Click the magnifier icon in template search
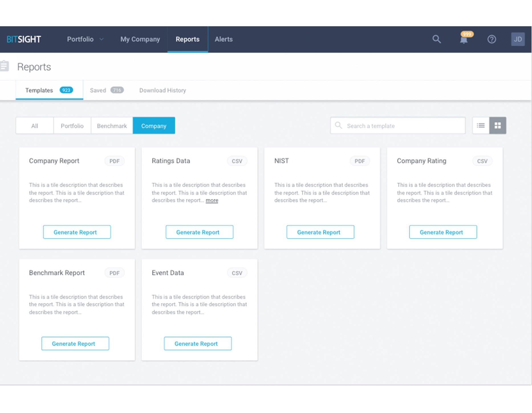This screenshot has width=532, height=413. point(338,125)
